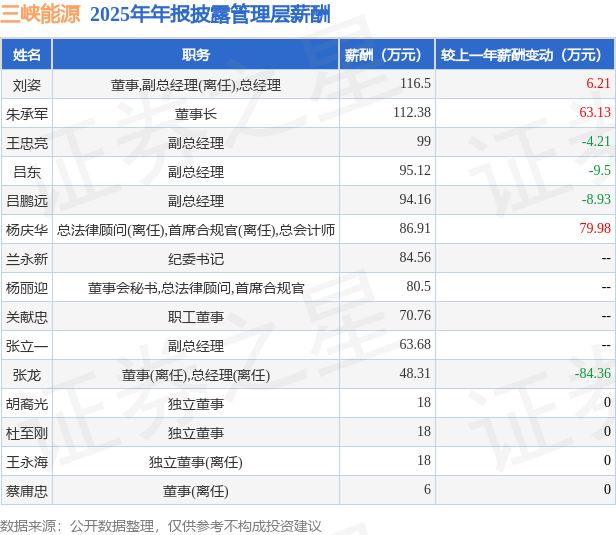Select the name 刘姿 in first row

[x=27, y=85]
